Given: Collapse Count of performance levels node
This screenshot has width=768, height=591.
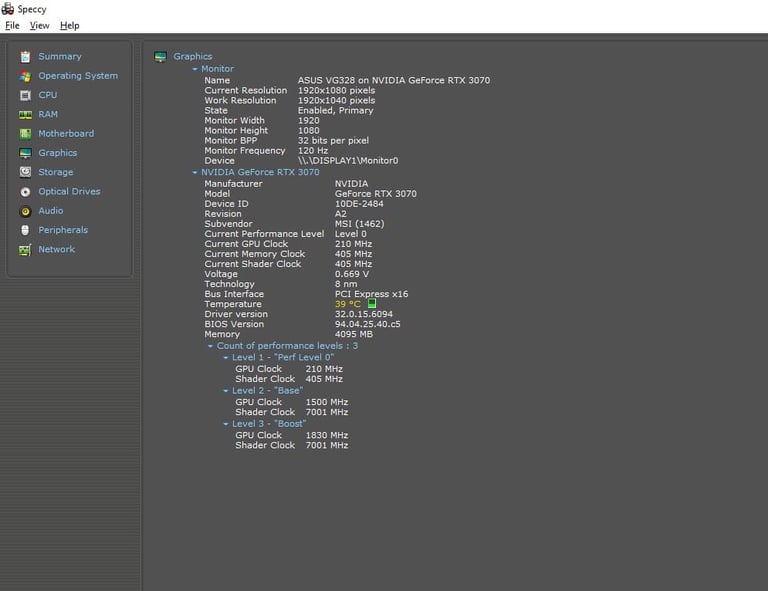Looking at the screenshot, I should [x=211, y=346].
